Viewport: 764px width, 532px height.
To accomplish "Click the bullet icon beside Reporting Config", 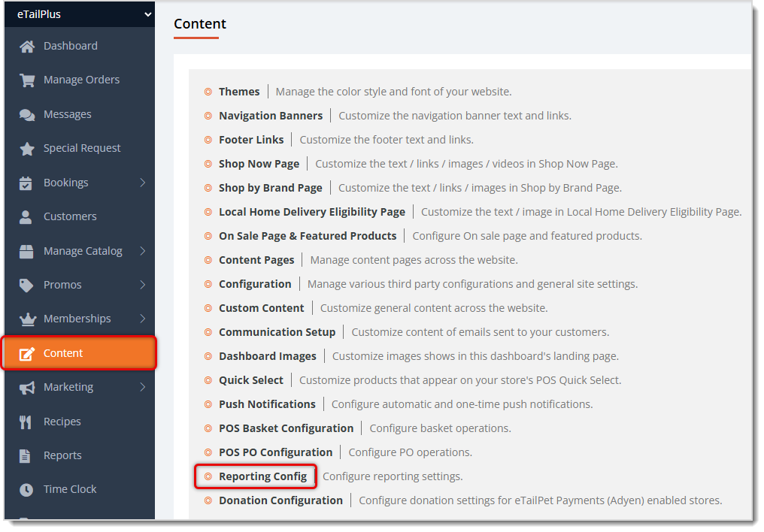I will coord(208,476).
